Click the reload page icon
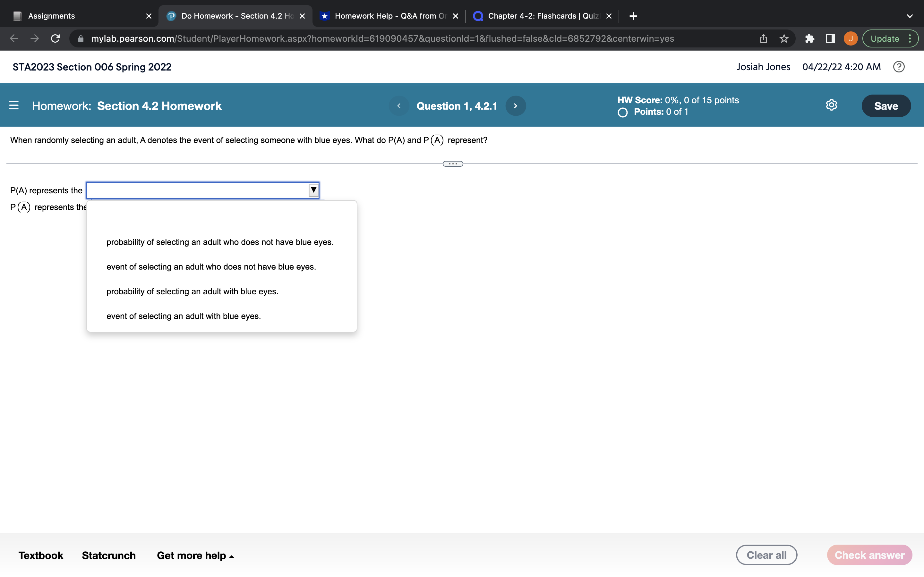The image size is (924, 577). 55,38
